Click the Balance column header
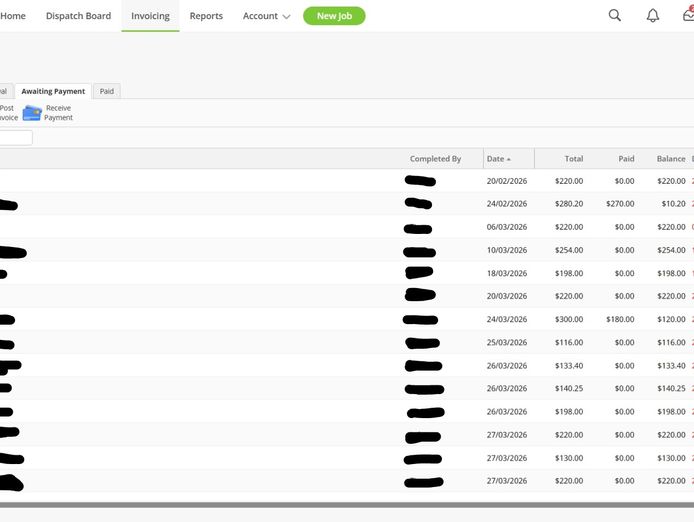694x522 pixels. 670,159
